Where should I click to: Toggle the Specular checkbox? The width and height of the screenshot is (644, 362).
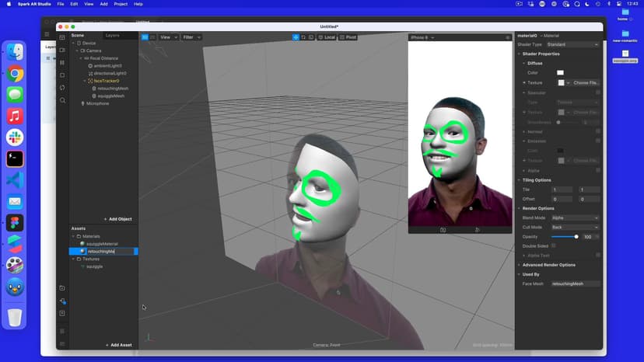(598, 92)
